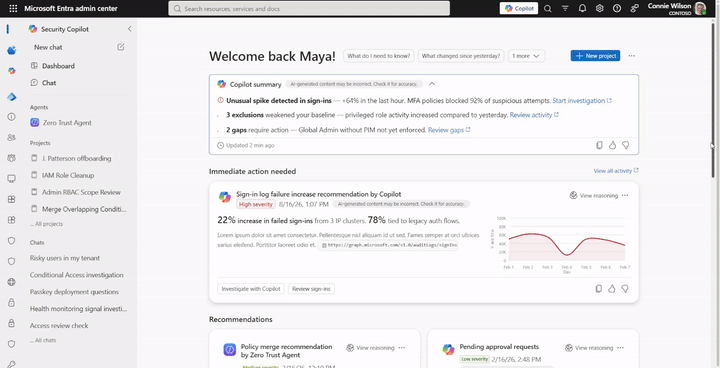The image size is (720, 368).
Task: Collapse the Security Copilot sidebar panel
Action: coord(129,29)
